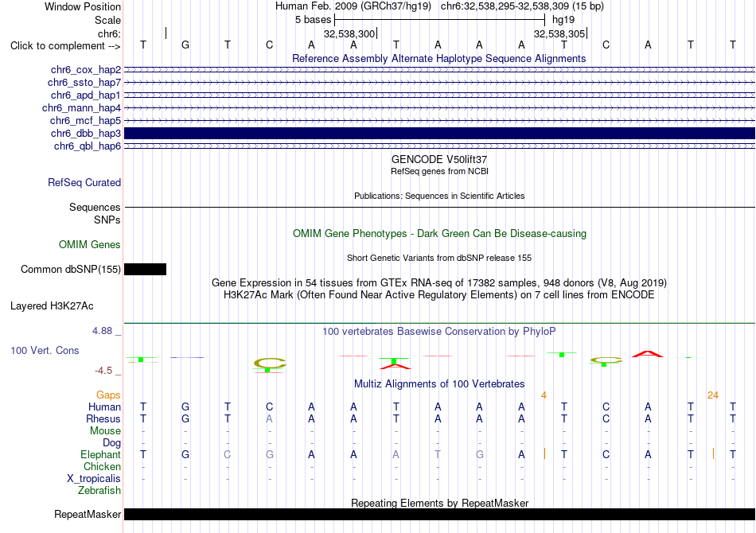This screenshot has width=756, height=533.
Task: Click the -4.5 PhyloP scale minimum
Action: point(103,371)
